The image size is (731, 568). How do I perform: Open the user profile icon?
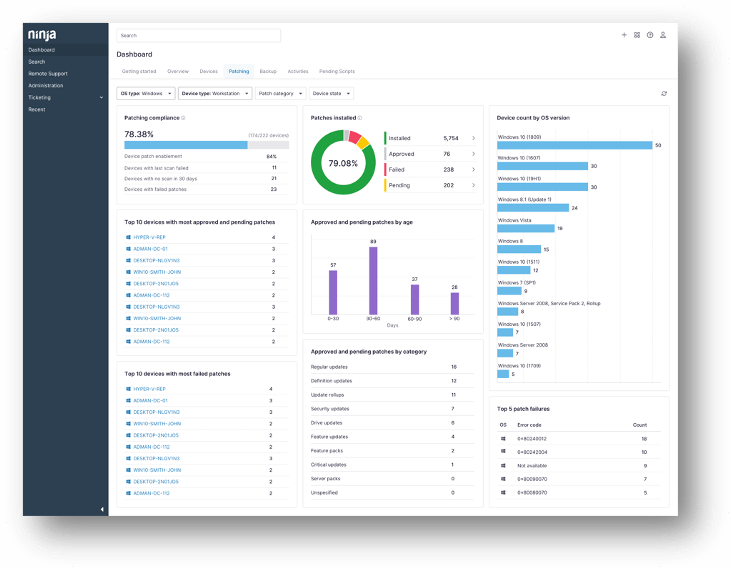click(x=663, y=35)
